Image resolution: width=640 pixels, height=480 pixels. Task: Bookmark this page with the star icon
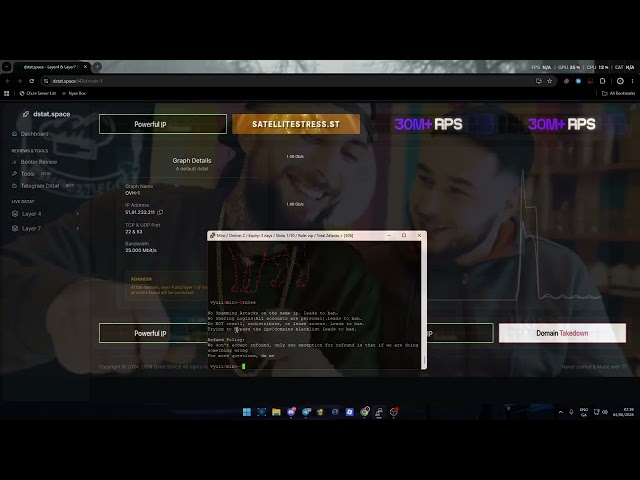550,81
